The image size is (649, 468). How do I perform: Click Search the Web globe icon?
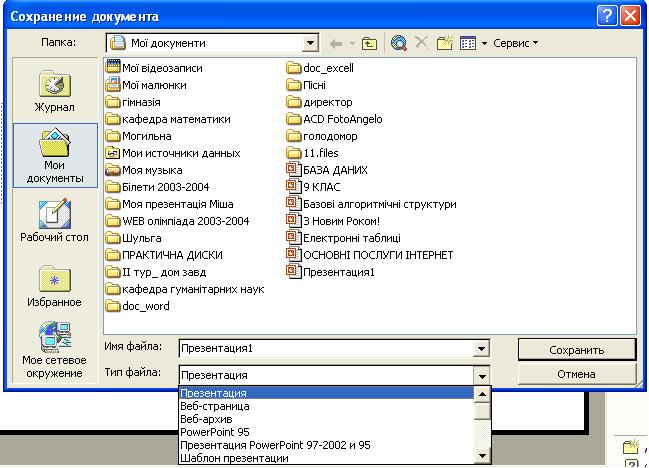pos(399,43)
